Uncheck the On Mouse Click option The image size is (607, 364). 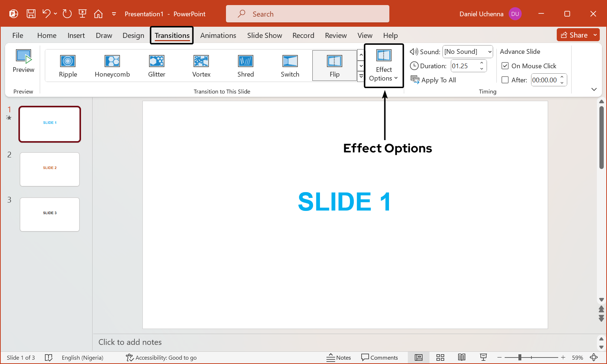505,66
